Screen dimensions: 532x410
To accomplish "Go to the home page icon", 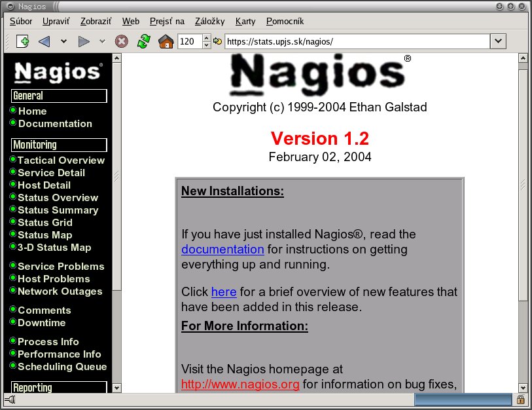I will click(x=166, y=41).
